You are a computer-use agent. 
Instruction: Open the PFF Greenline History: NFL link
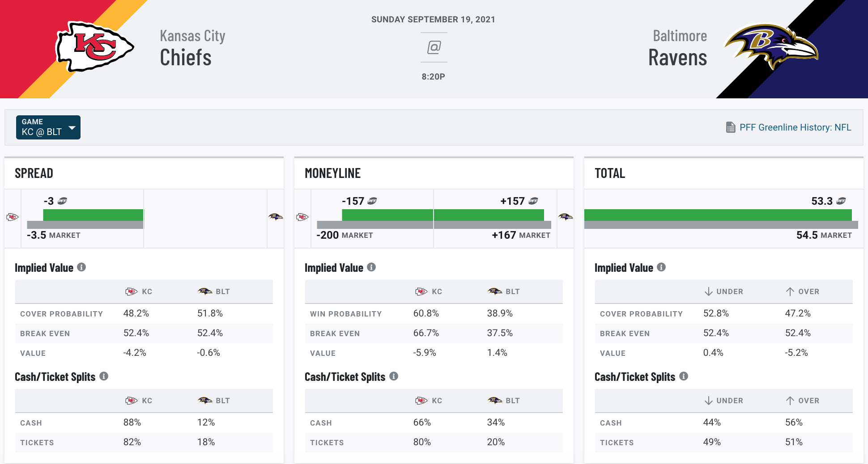point(795,127)
